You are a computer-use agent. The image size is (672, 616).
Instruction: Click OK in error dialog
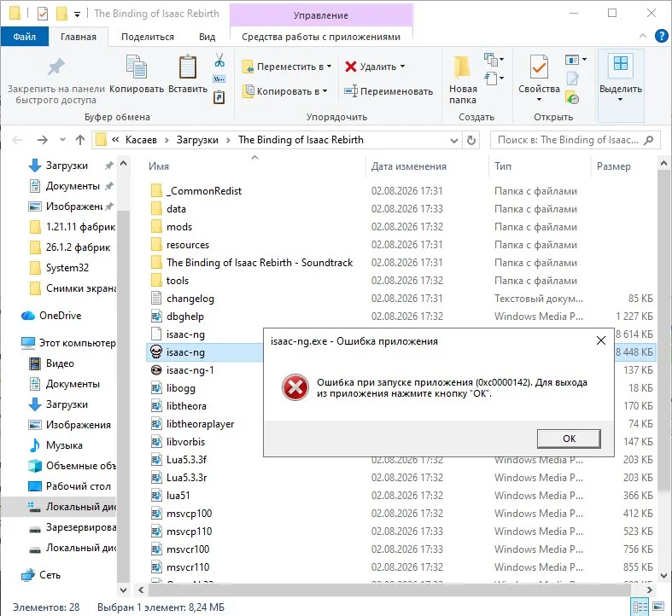click(569, 439)
